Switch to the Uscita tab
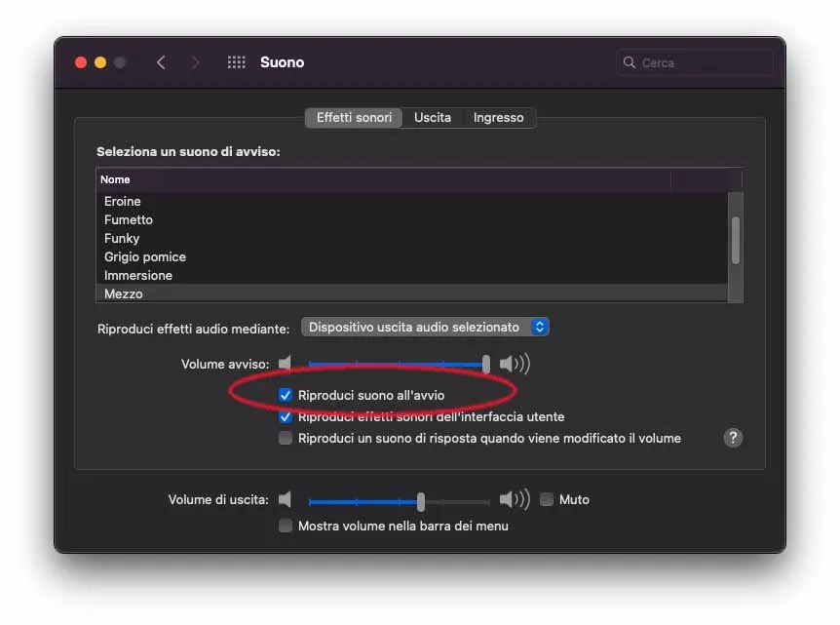The width and height of the screenshot is (840, 625). pos(432,117)
